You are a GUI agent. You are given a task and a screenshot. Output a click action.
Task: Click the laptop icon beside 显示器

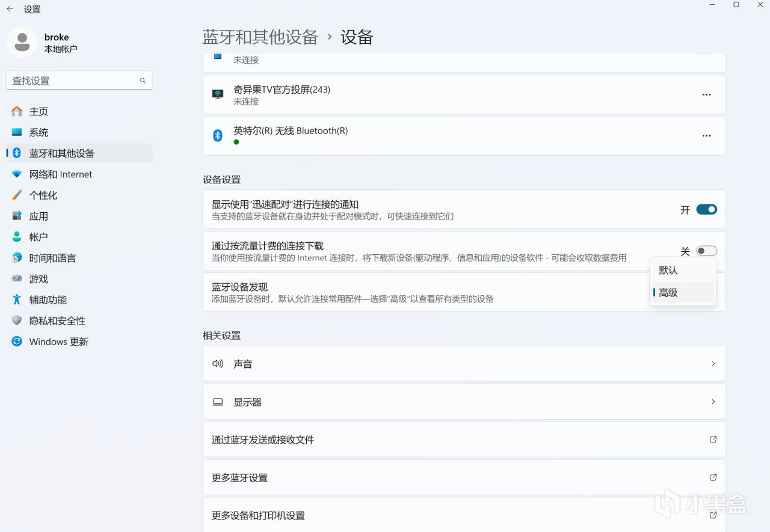pyautogui.click(x=218, y=402)
